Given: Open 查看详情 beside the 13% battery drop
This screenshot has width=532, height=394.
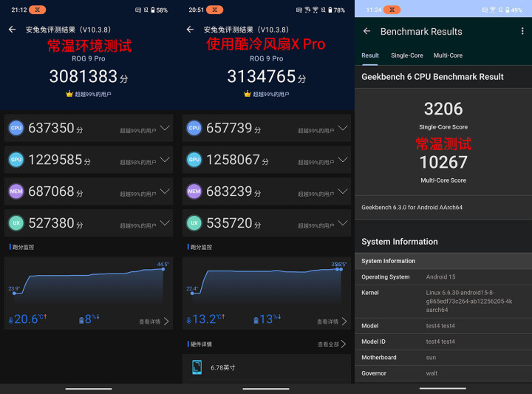Looking at the screenshot, I should (331, 322).
